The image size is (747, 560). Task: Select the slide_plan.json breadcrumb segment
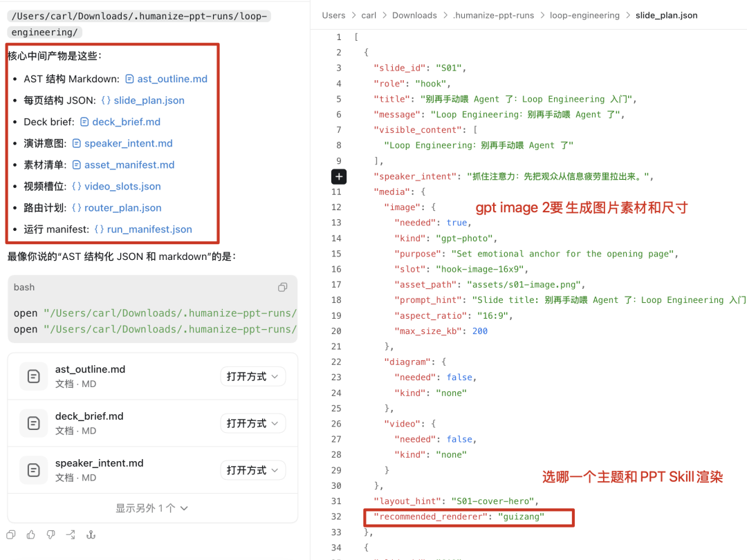(667, 15)
